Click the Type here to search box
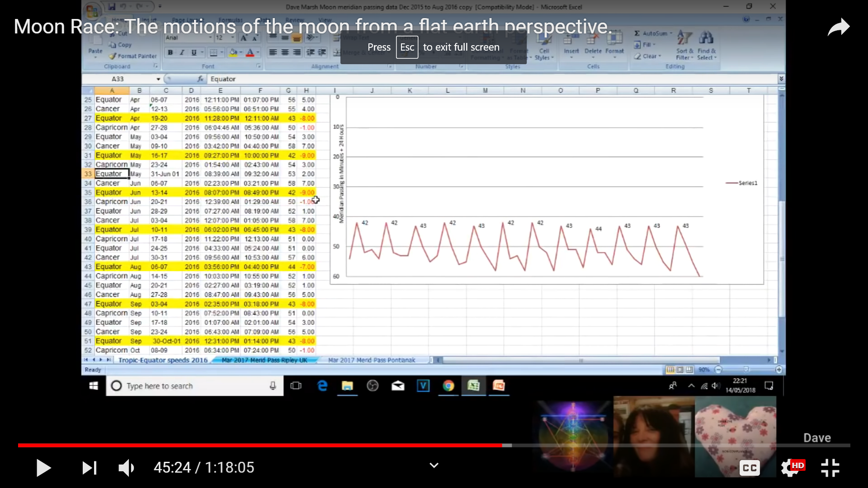 tap(195, 386)
